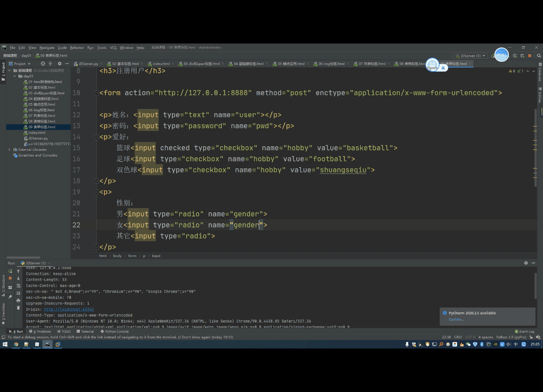
Task: Click the PyCharm icon in Windows taskbar
Action: tap(47, 344)
